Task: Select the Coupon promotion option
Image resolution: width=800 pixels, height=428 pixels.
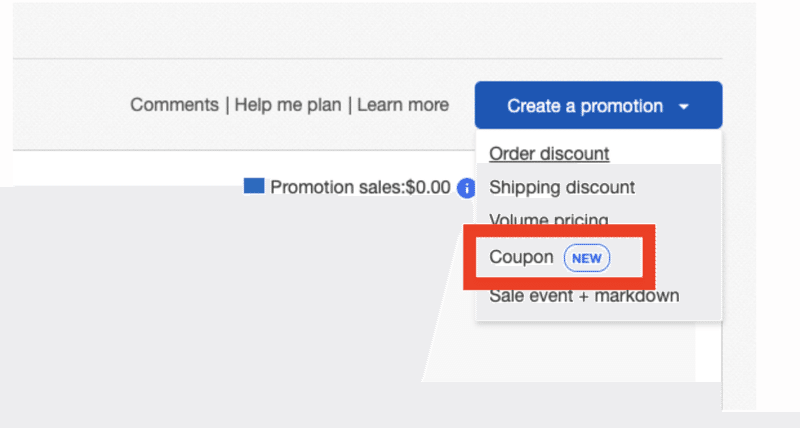Action: pos(549,258)
